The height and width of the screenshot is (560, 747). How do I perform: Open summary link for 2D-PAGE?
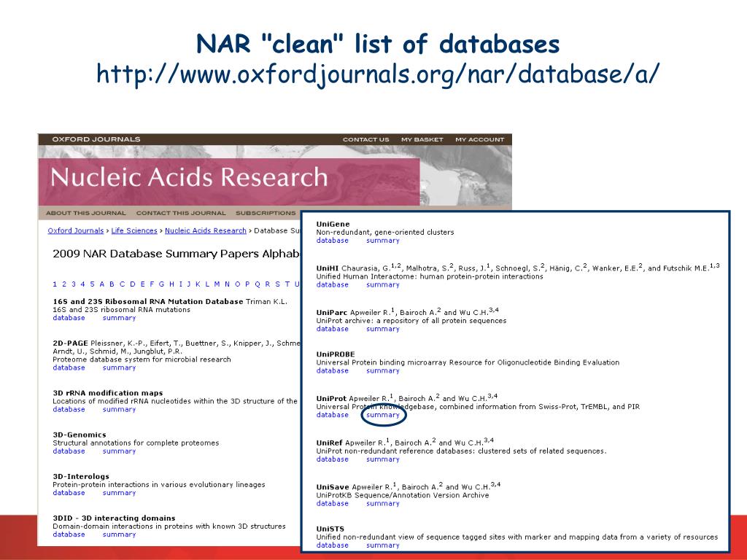tap(119, 367)
